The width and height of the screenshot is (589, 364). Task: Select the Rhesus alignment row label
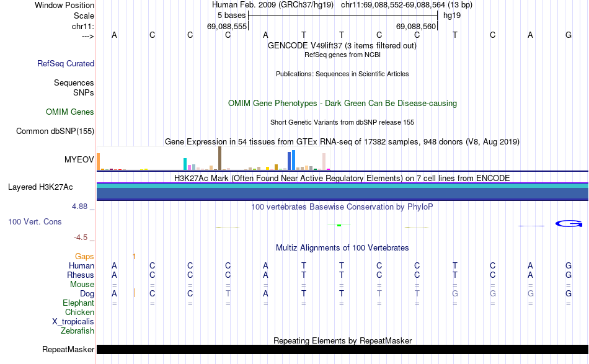click(81, 275)
